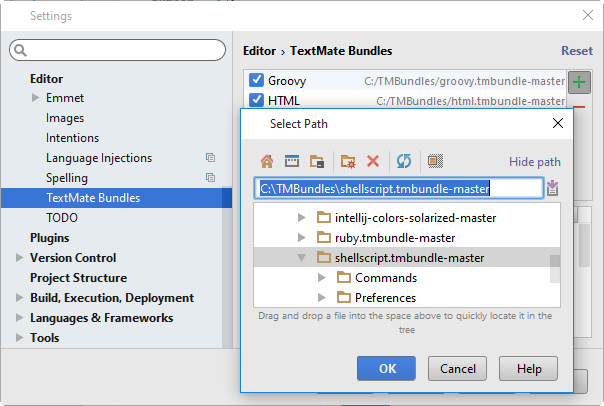Click the Hide path link
Screen dimensions: 604x406
[534, 162]
